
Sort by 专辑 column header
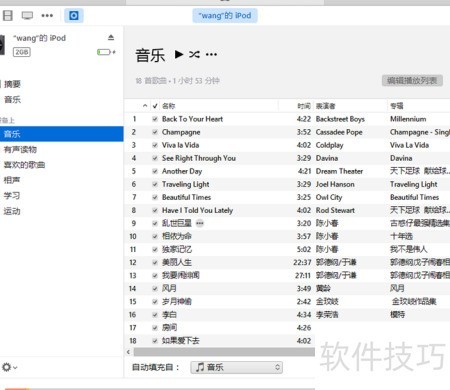pyautogui.click(x=397, y=106)
